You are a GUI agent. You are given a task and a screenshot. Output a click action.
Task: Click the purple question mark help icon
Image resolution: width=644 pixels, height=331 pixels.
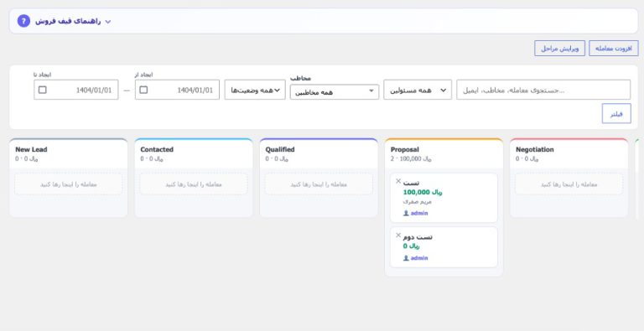pyautogui.click(x=23, y=21)
